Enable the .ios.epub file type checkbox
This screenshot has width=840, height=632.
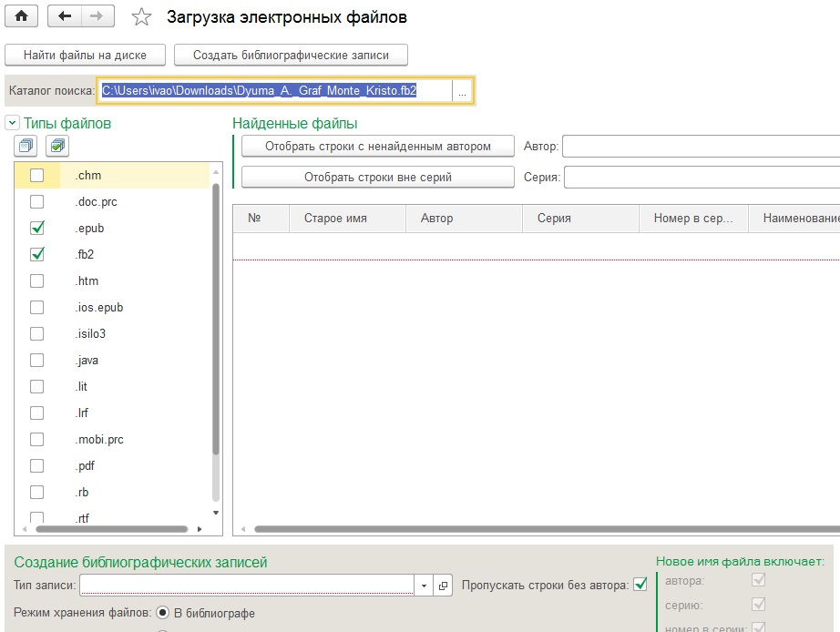tap(37, 307)
